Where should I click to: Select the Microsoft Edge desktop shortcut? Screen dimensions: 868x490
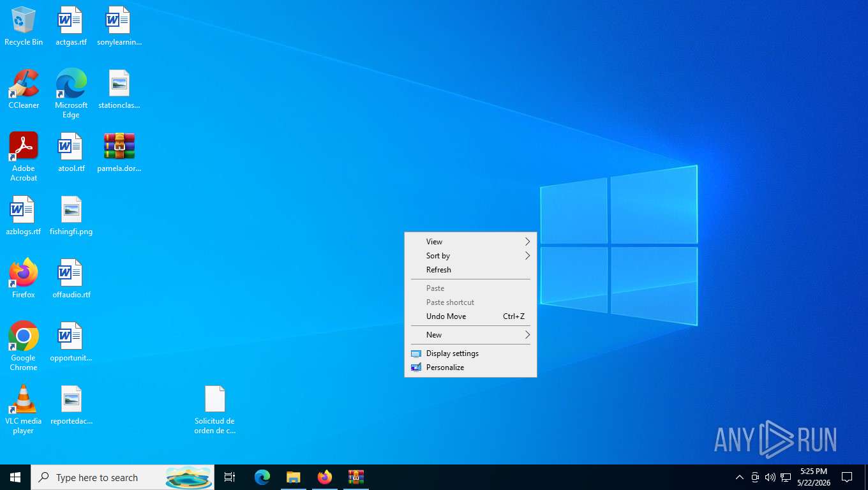[71, 94]
